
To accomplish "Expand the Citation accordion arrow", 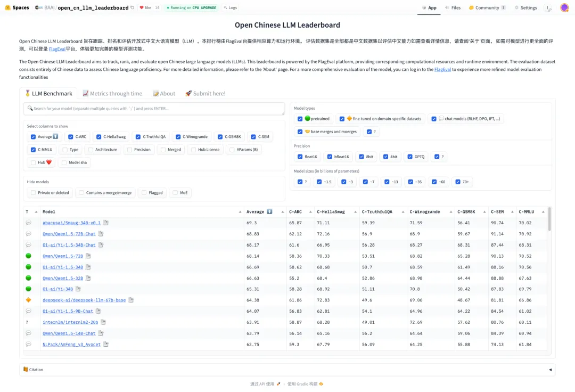I will 550,370.
